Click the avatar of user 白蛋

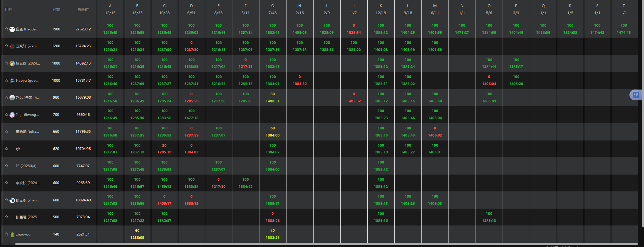(12, 29)
